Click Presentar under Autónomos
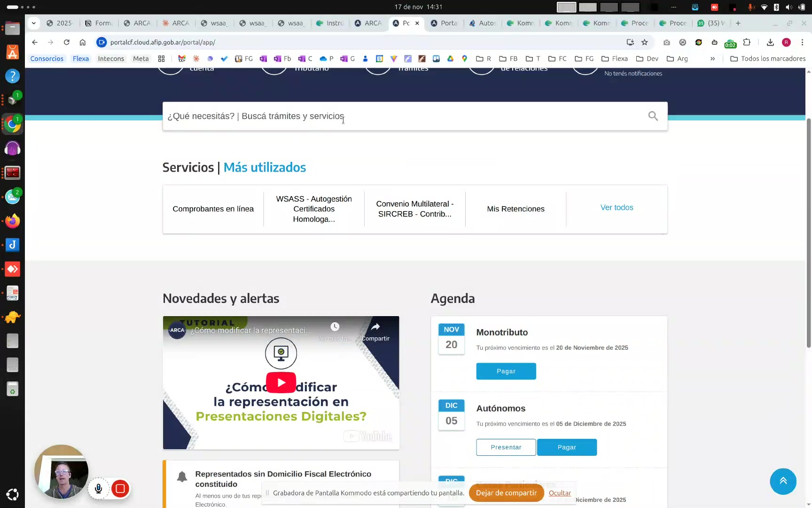The height and width of the screenshot is (508, 812). click(x=506, y=447)
